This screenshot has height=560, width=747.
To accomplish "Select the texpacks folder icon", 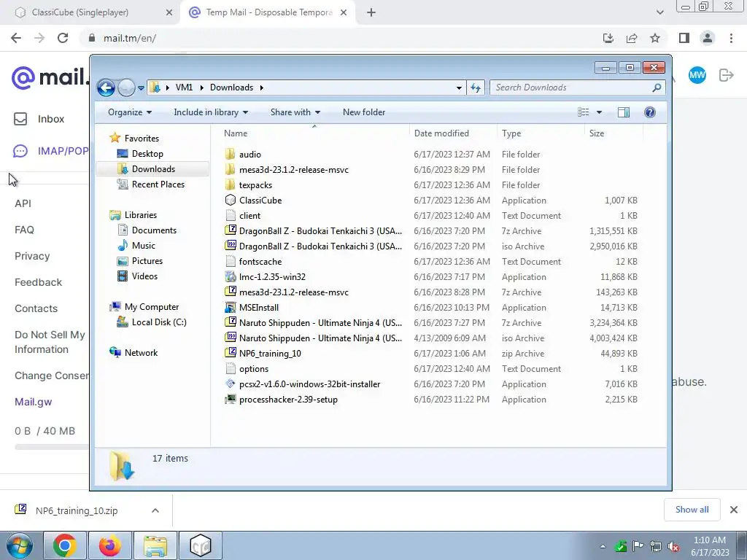I will pyautogui.click(x=230, y=184).
